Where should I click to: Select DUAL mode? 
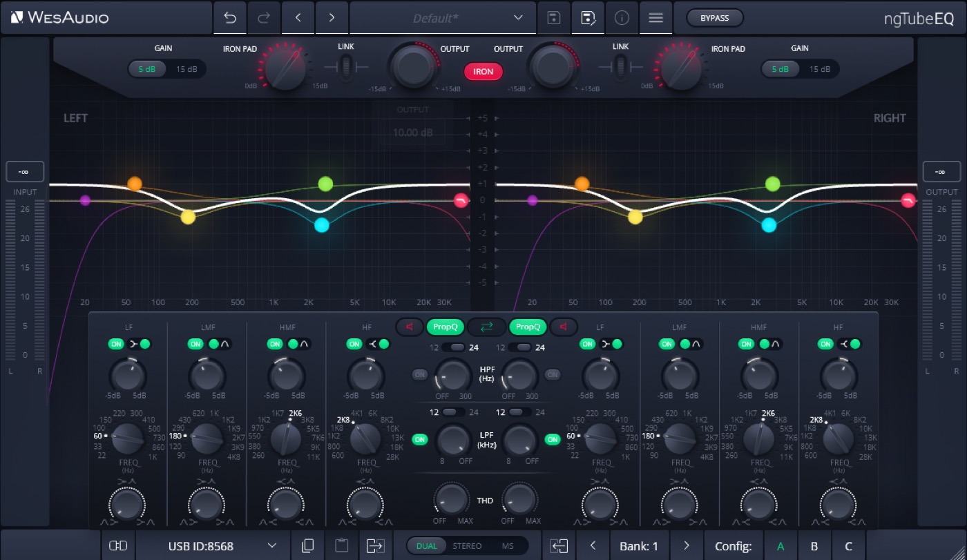(427, 546)
